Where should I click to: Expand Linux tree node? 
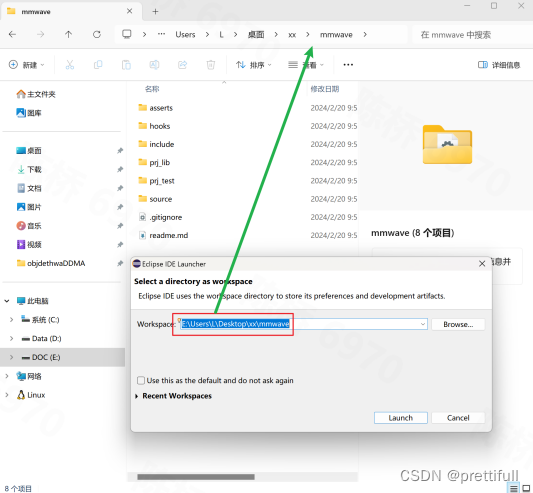(6, 395)
